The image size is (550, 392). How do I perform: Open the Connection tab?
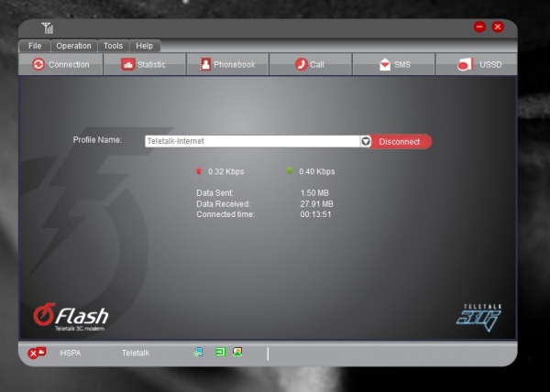click(x=60, y=64)
